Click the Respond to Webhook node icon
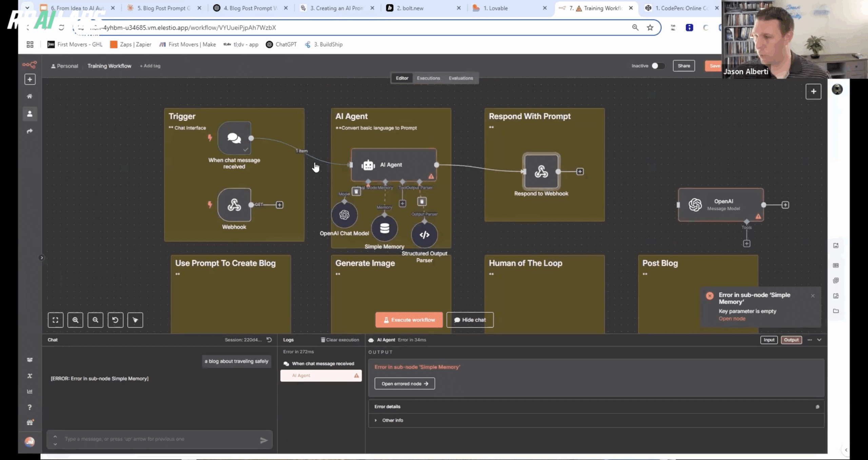The height and width of the screenshot is (460, 868). [x=541, y=172]
